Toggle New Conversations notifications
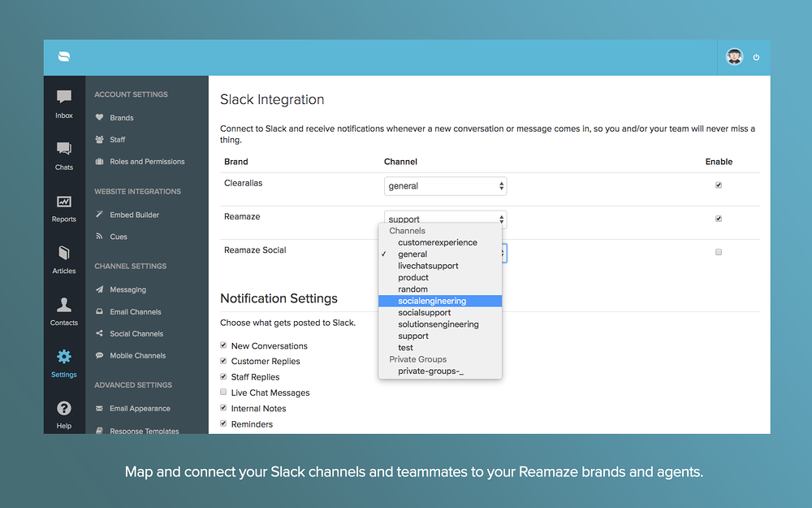 click(223, 345)
